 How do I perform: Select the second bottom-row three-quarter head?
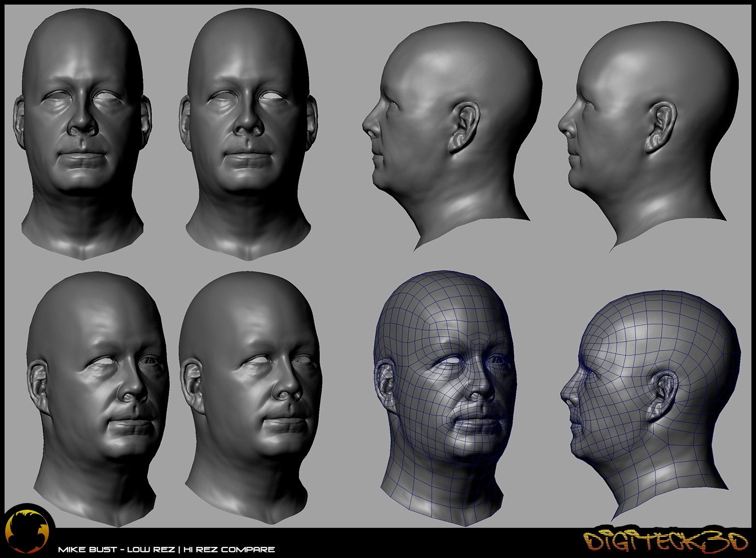pos(250,398)
